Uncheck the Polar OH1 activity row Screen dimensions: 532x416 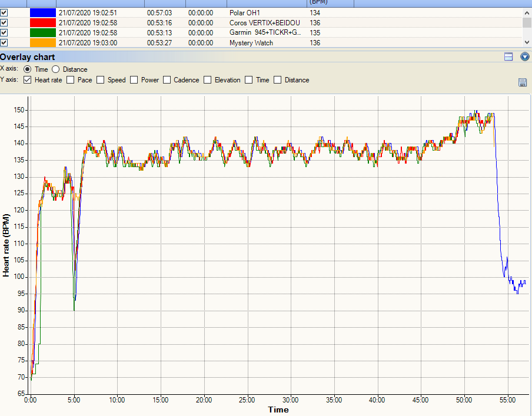(x=4, y=12)
